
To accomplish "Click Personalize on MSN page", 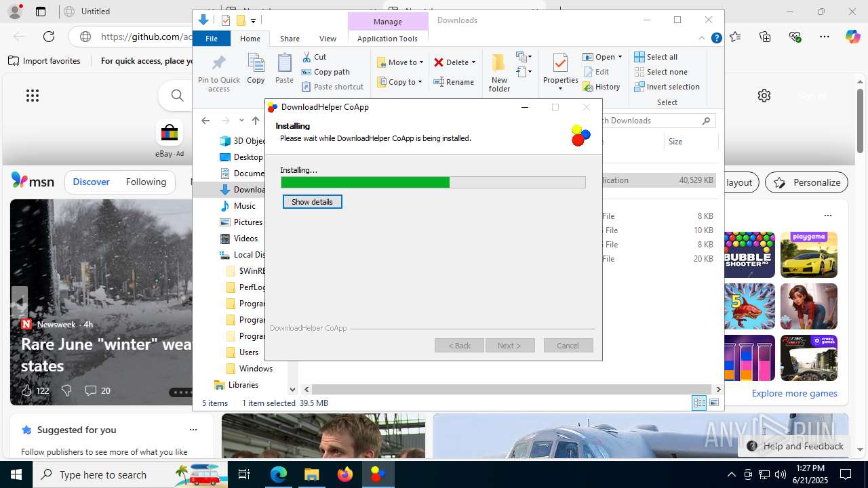I will click(x=806, y=182).
